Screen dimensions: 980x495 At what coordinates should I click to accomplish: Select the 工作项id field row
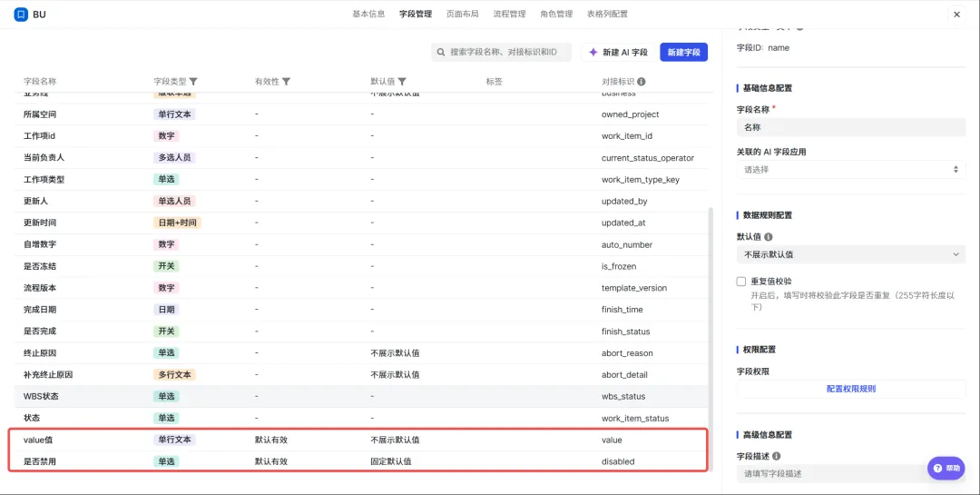363,136
